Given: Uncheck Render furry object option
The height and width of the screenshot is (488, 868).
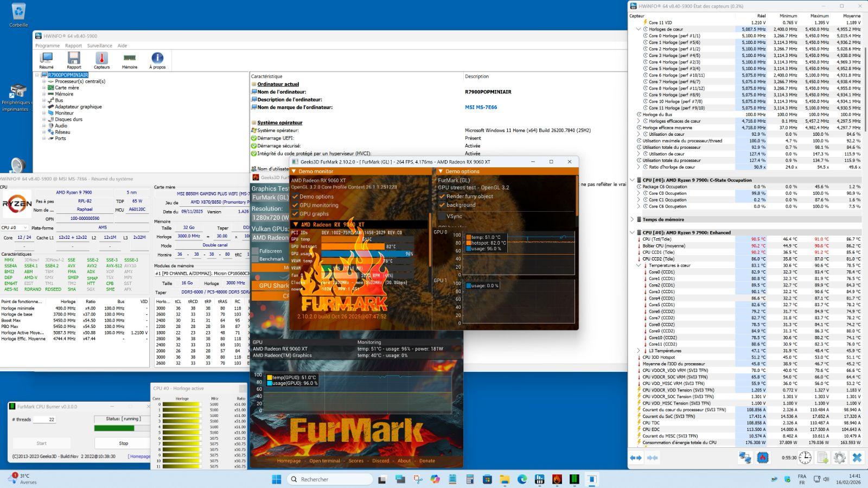Looking at the screenshot, I should [442, 197].
